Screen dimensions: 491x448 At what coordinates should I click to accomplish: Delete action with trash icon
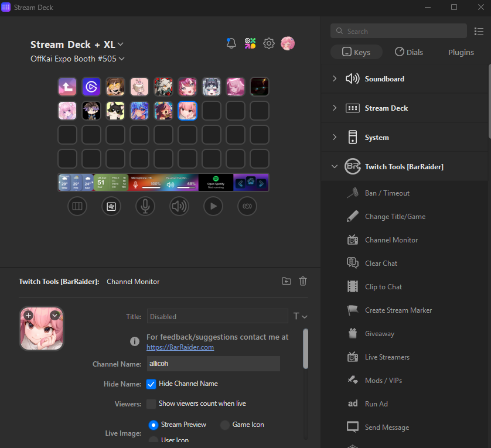point(303,281)
